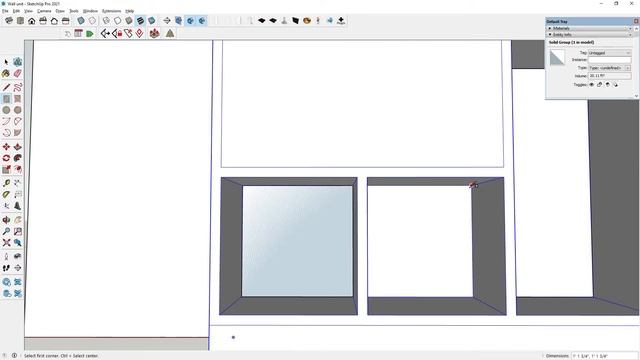640x360 pixels.
Task: Select the Move tool
Action: pyautogui.click(x=6, y=147)
